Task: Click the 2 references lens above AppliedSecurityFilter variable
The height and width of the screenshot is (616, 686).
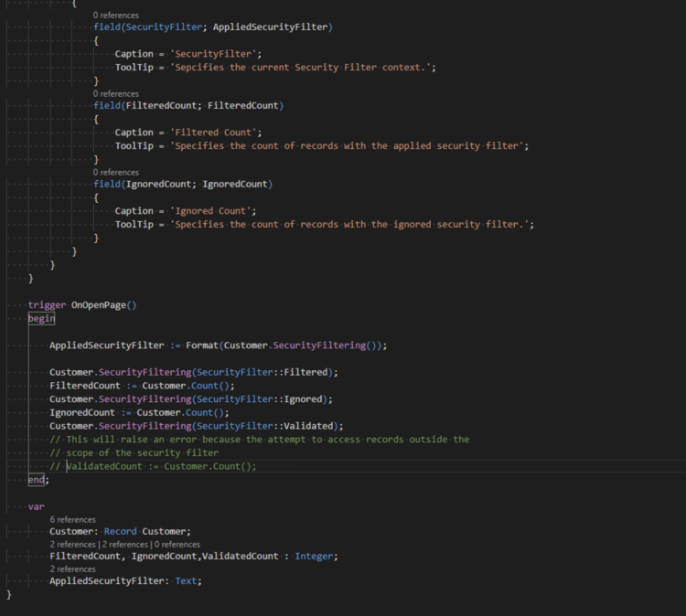Action: pos(72,569)
